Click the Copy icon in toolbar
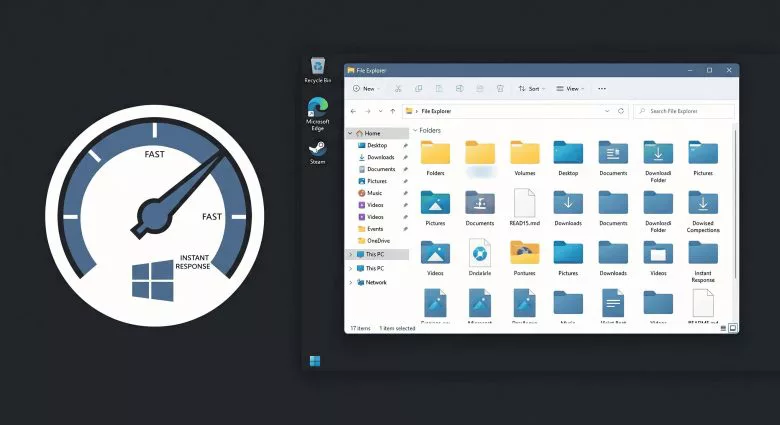The width and height of the screenshot is (780, 425). tap(418, 89)
